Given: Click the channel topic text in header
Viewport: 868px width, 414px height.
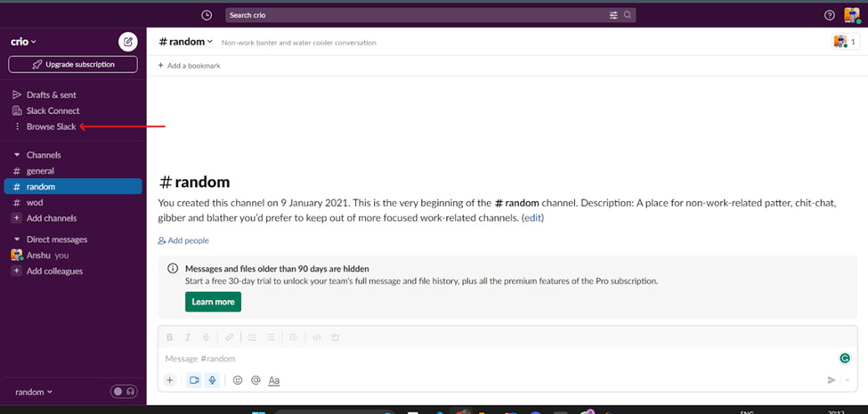Looking at the screenshot, I should [x=299, y=43].
